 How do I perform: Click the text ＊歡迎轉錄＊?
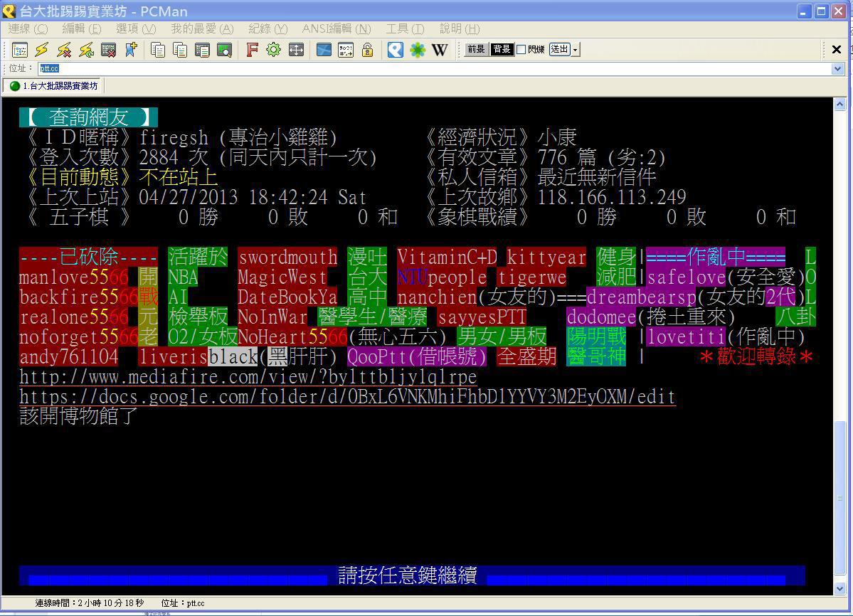pos(756,356)
